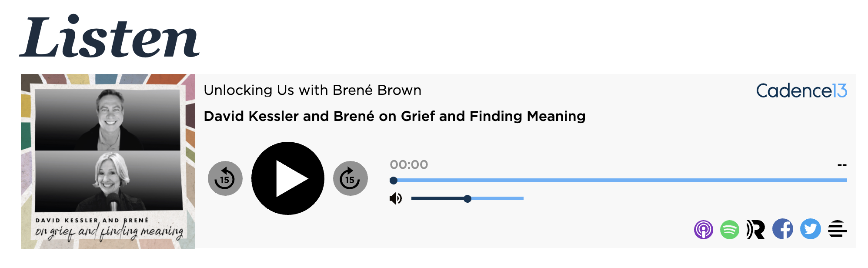Share the episode on Twitter
868x268 pixels.
[810, 229]
